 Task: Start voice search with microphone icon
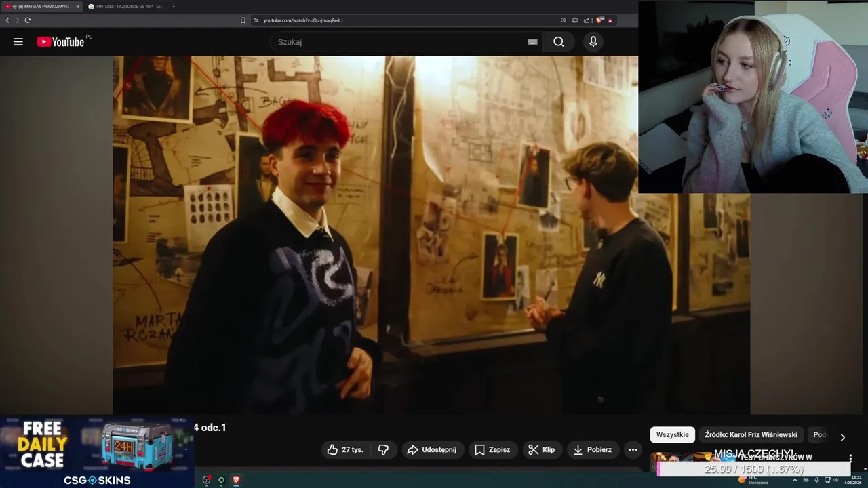click(x=593, y=42)
